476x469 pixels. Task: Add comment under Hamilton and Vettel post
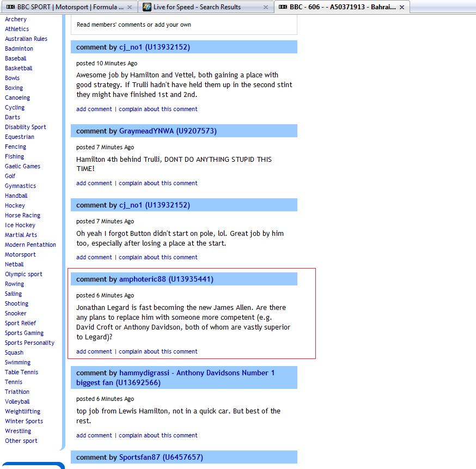pos(94,109)
